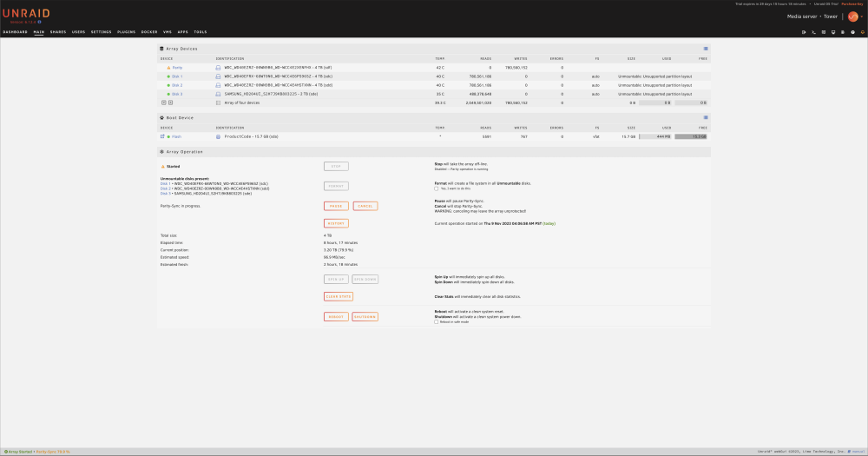Screen dimensions: 868x456
Task: Click spin down arrow in array totals row
Action: pos(163,102)
